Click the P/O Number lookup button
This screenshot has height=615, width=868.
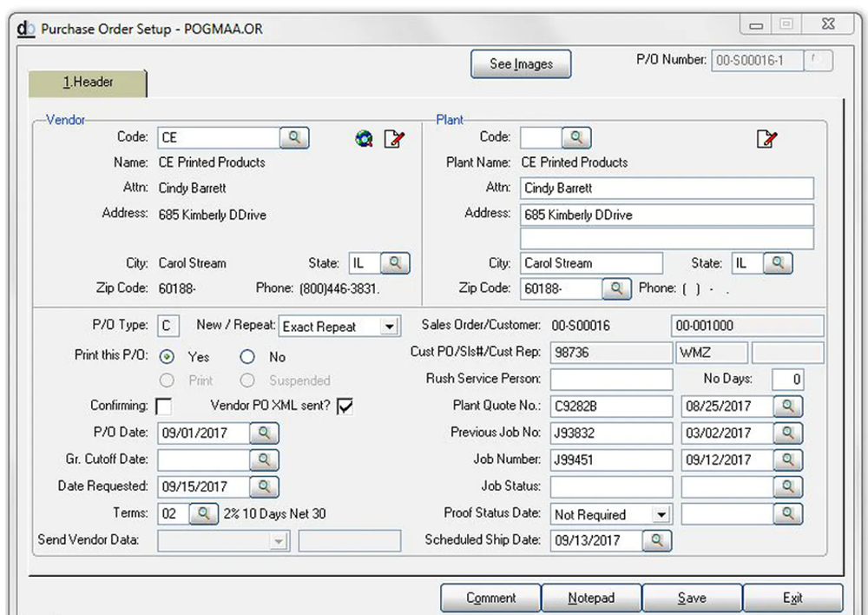tap(819, 61)
